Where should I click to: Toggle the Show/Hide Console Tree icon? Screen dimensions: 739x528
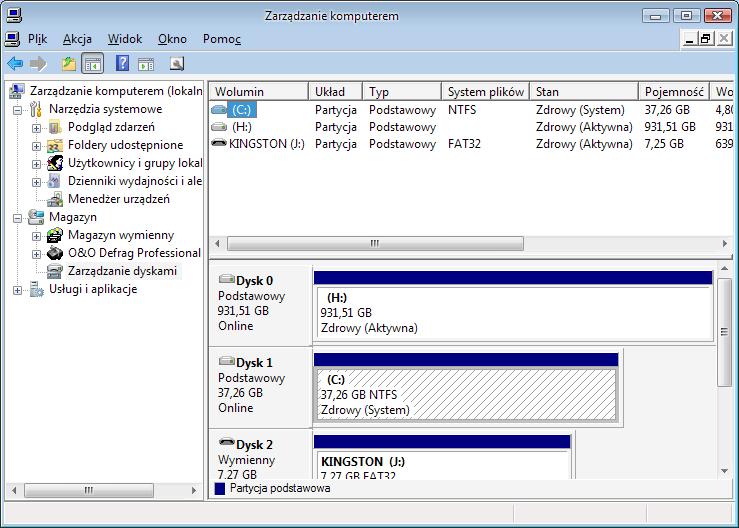[92, 63]
